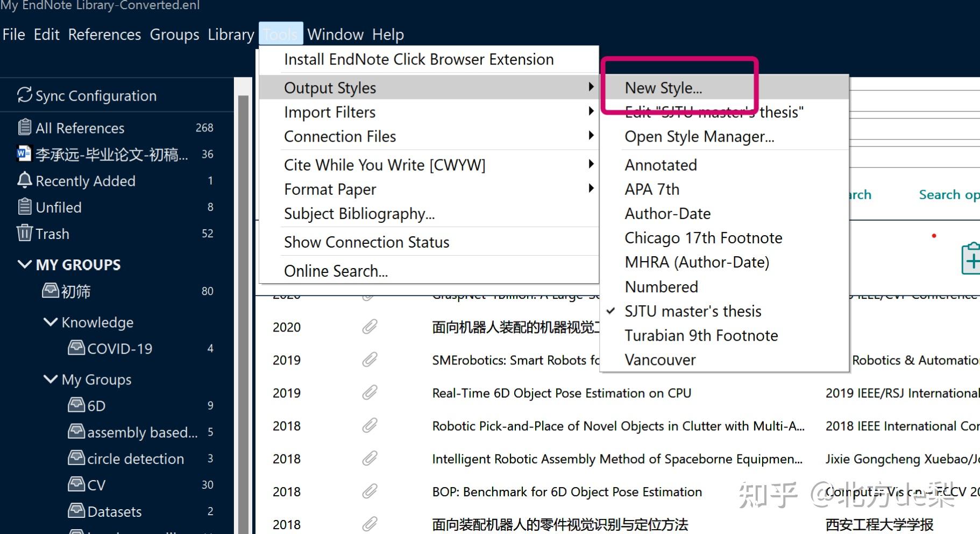Screen dimensions: 980x534
Task: Click the Datasets group tray icon
Action: click(76, 510)
